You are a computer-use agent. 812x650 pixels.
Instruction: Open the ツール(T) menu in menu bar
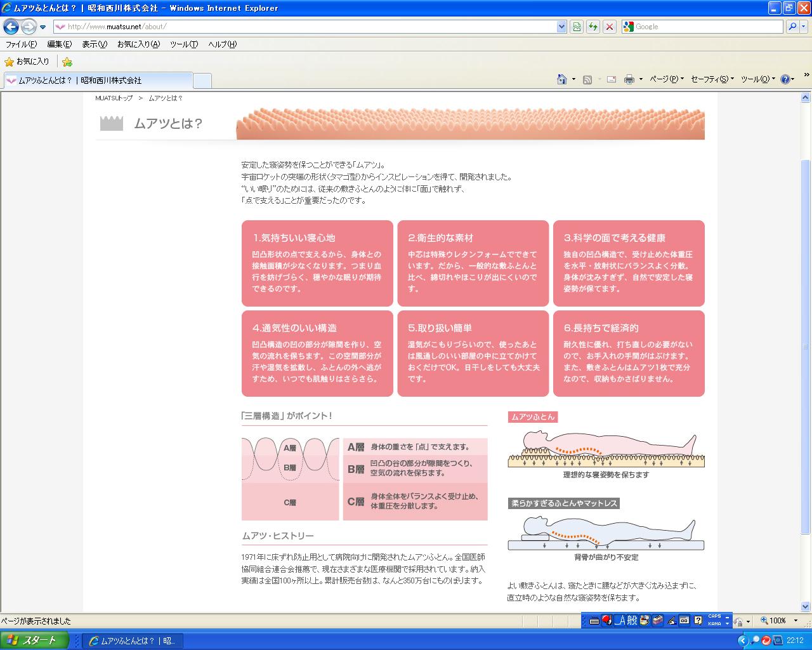tap(184, 44)
